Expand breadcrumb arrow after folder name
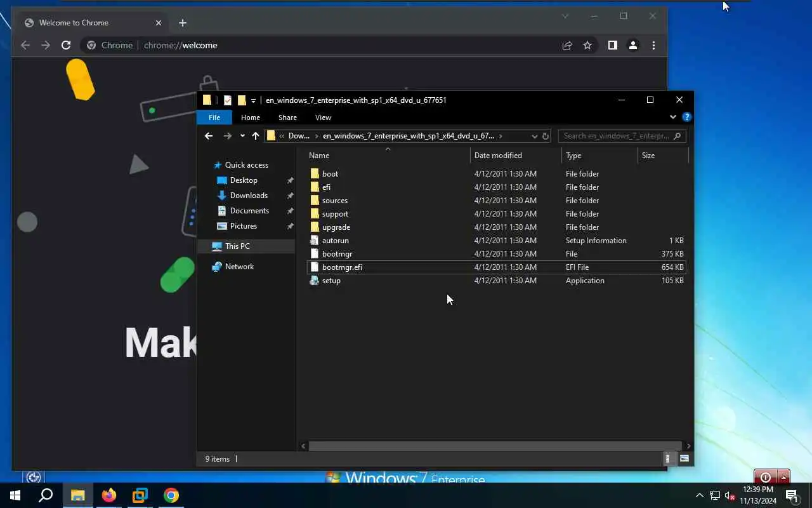 pos(501,136)
